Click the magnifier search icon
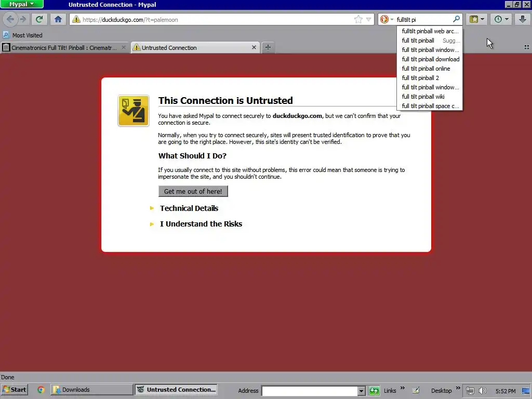Screen dimensions: 532x399 point(456,19)
